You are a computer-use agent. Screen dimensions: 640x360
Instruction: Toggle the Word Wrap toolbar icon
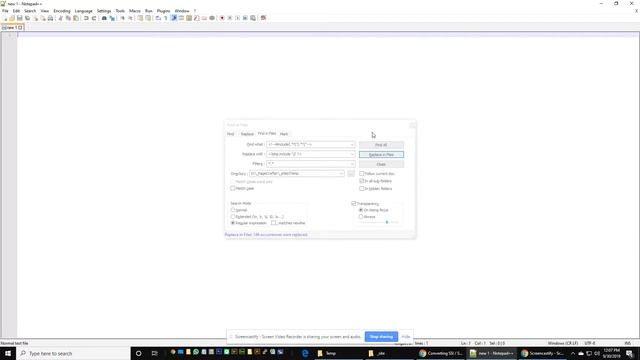(x=158, y=18)
